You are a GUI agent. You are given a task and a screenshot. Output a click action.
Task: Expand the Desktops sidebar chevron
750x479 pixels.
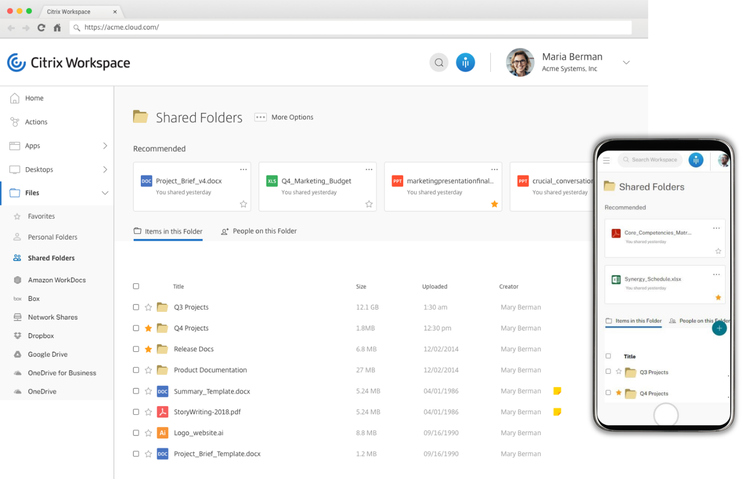(x=105, y=169)
